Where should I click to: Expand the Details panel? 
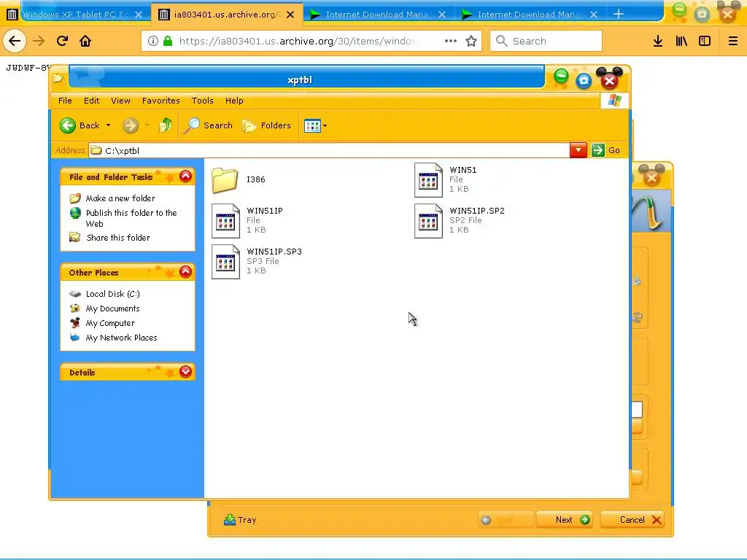[x=186, y=371]
